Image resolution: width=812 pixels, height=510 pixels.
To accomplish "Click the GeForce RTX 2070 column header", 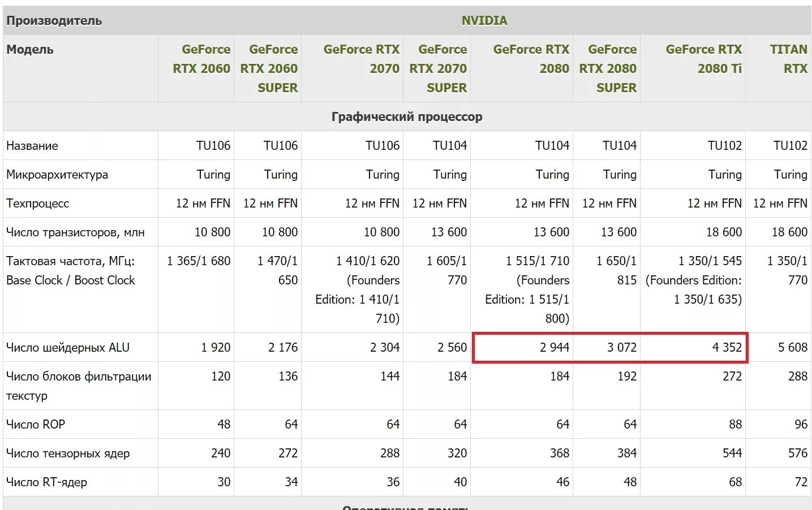I will point(361,59).
